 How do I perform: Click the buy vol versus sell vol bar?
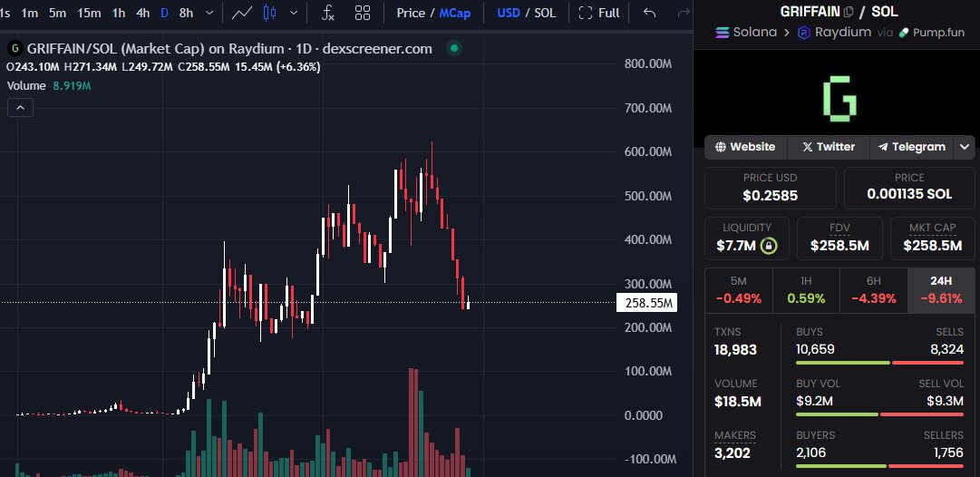coord(880,414)
